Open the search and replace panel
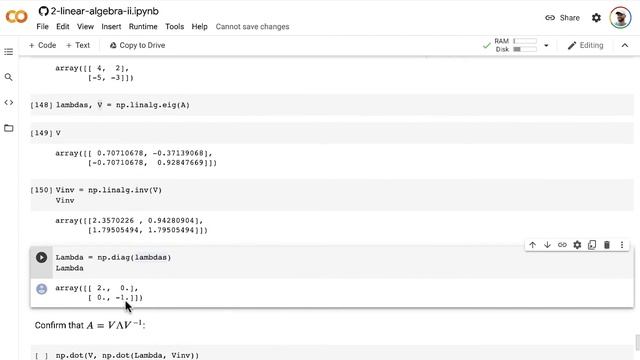 pyautogui.click(x=9, y=77)
